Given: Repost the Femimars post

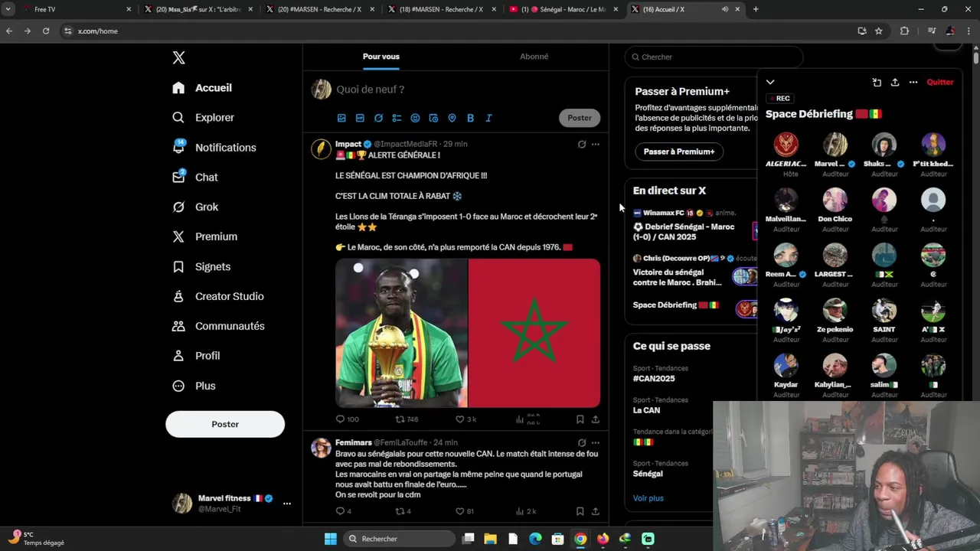Looking at the screenshot, I should tap(403, 511).
